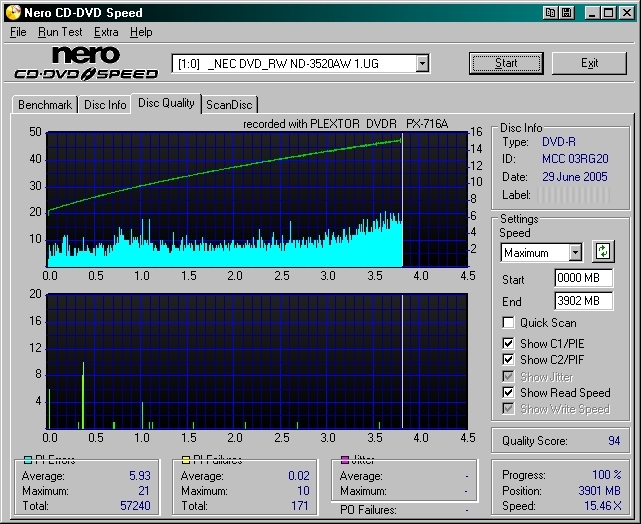
Task: Open the Run Test menu
Action: coord(60,32)
